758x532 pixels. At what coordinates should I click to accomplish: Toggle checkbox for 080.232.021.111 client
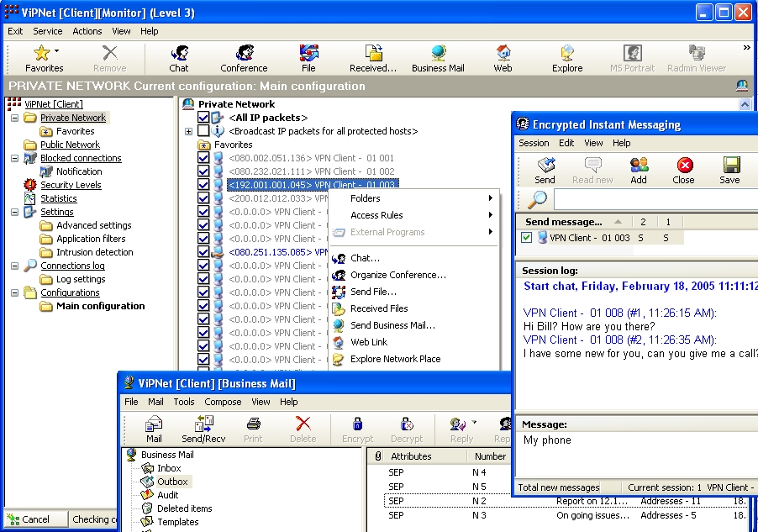203,171
